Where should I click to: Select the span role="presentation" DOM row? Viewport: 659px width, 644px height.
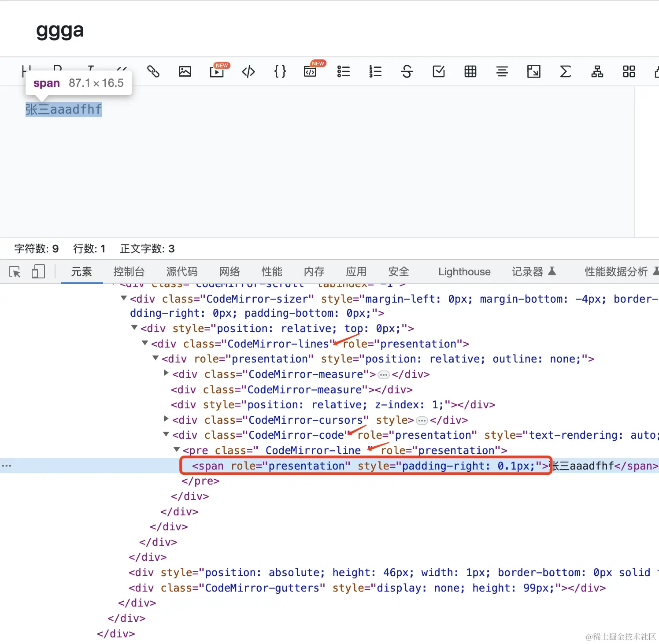coord(329,466)
